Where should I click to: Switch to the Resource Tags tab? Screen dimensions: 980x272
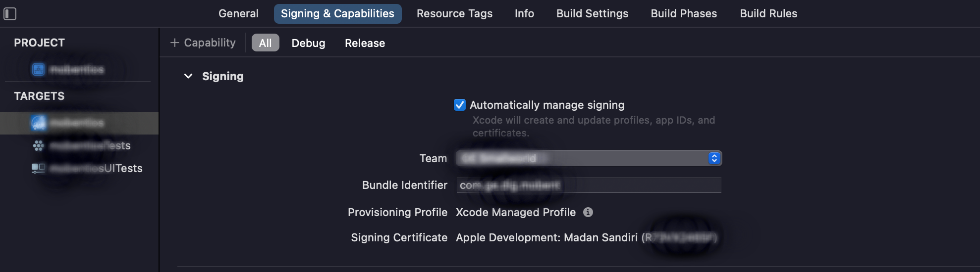coord(454,14)
